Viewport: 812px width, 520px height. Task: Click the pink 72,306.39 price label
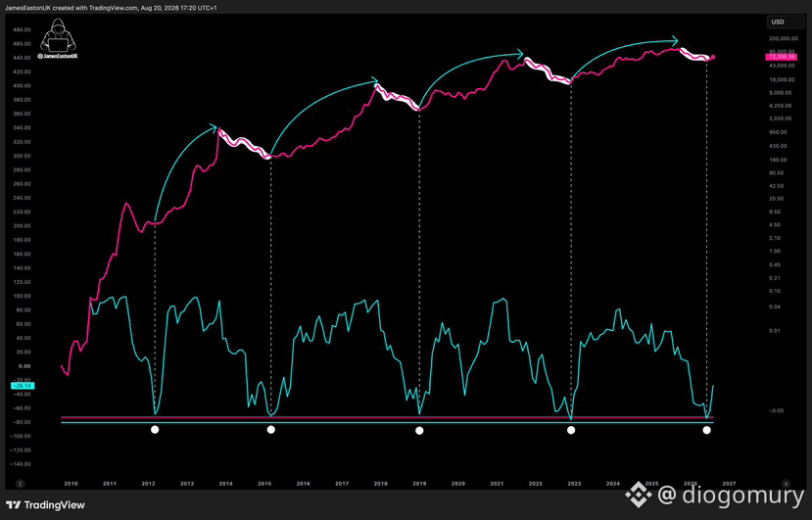[782, 57]
